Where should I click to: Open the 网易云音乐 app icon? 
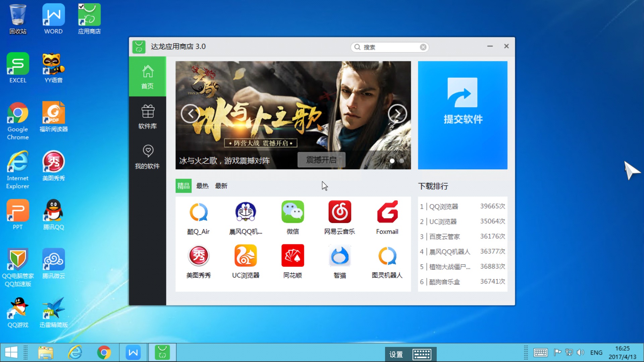point(339,212)
